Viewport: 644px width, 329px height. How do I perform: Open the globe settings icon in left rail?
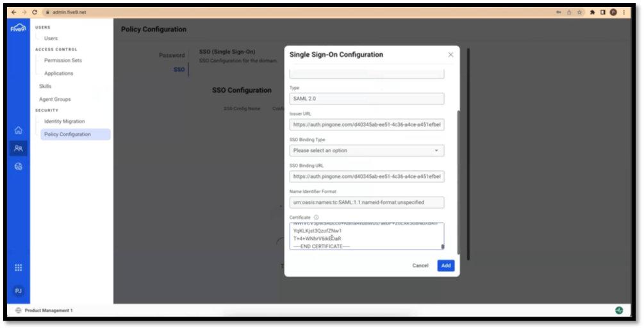click(x=19, y=166)
